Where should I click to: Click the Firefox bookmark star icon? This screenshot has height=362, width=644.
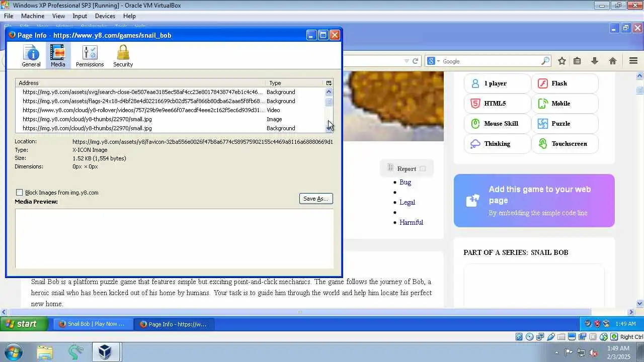[x=562, y=61]
